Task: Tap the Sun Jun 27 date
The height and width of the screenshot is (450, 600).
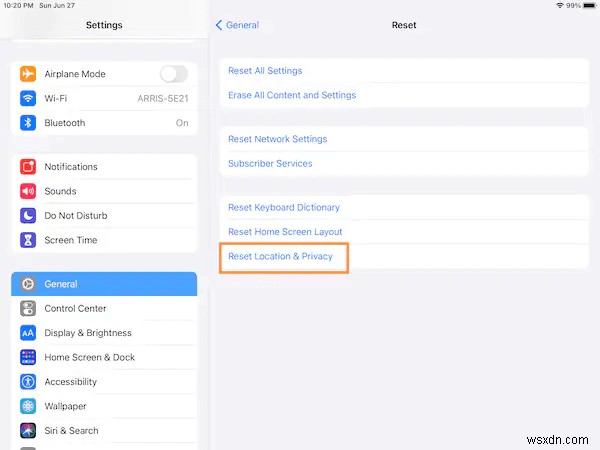Action: coord(57,5)
